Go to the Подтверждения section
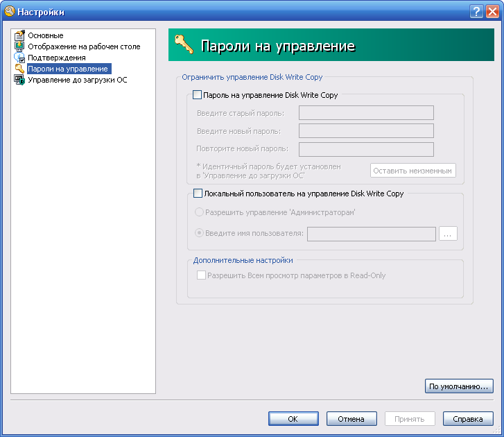This screenshot has height=437, width=504. tap(57, 58)
